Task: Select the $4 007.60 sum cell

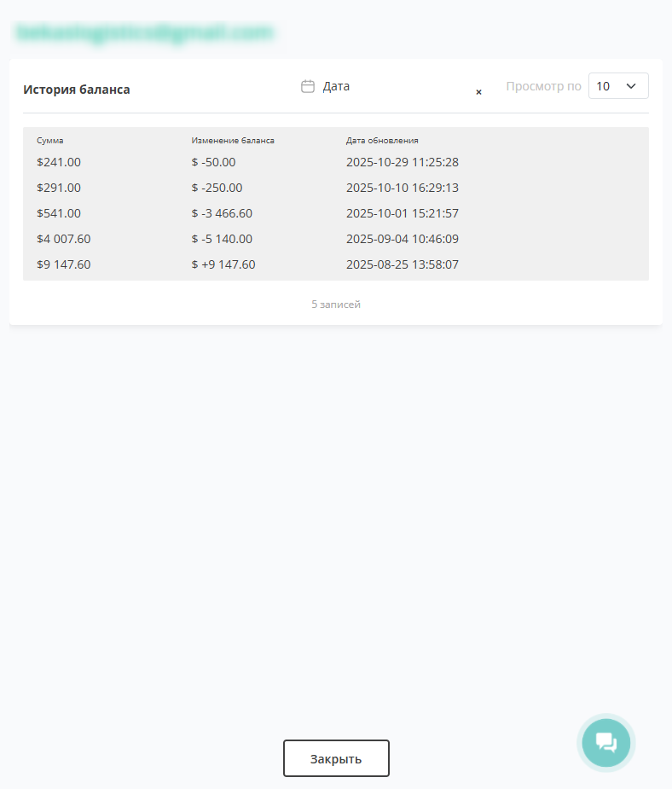Action: 64,239
